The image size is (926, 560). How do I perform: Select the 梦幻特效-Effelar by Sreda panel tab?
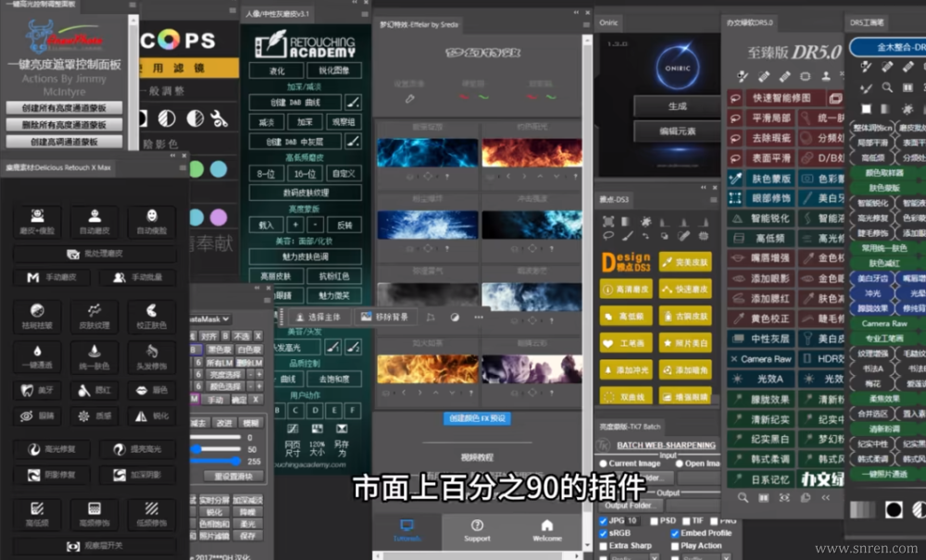(419, 25)
